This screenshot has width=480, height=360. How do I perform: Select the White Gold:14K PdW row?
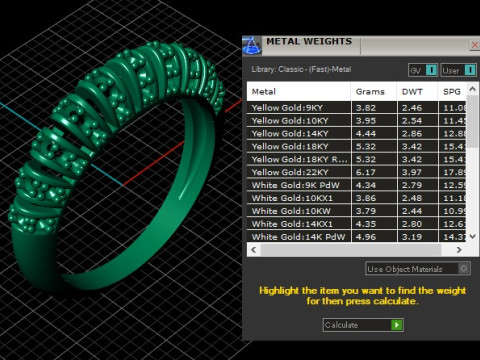tap(356, 237)
